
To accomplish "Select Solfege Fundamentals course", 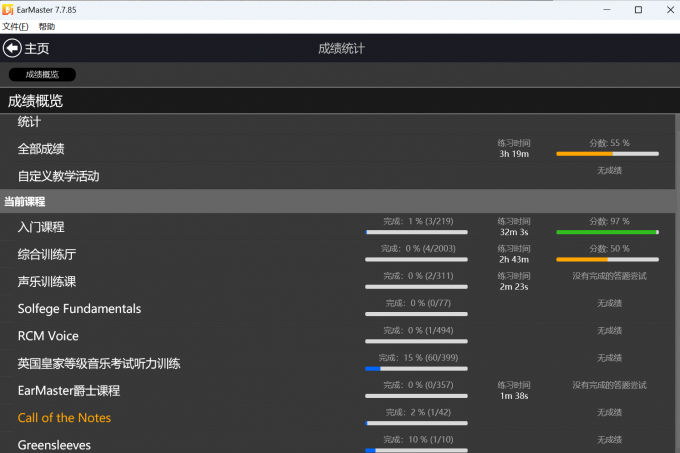I will [x=79, y=309].
